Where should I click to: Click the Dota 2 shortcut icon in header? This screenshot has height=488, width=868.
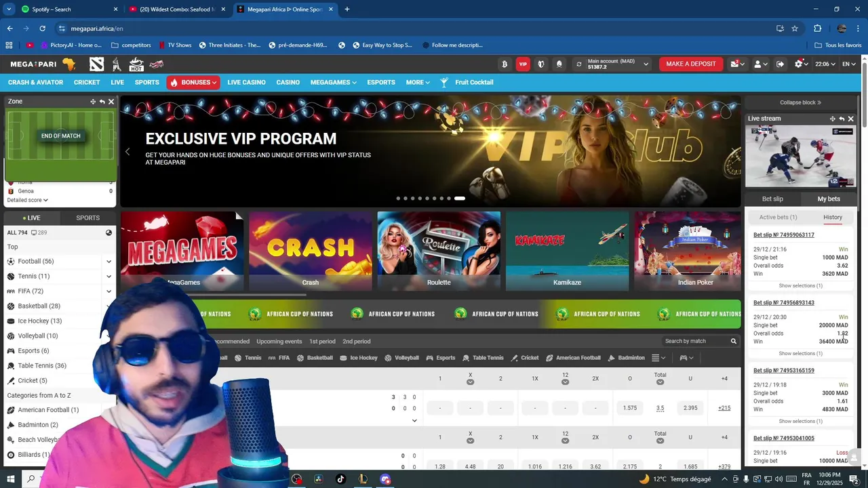(x=96, y=64)
